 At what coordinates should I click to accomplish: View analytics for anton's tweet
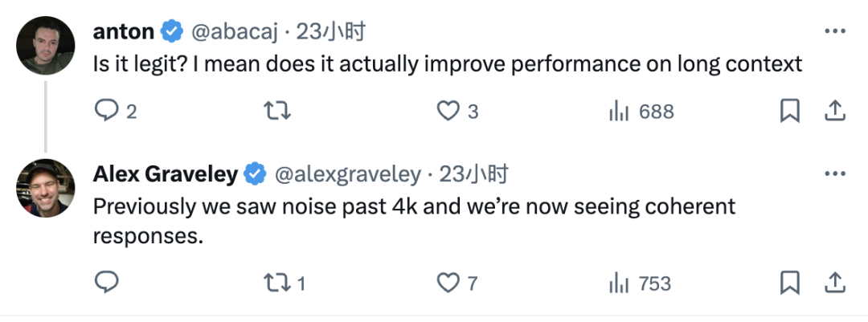click(617, 112)
